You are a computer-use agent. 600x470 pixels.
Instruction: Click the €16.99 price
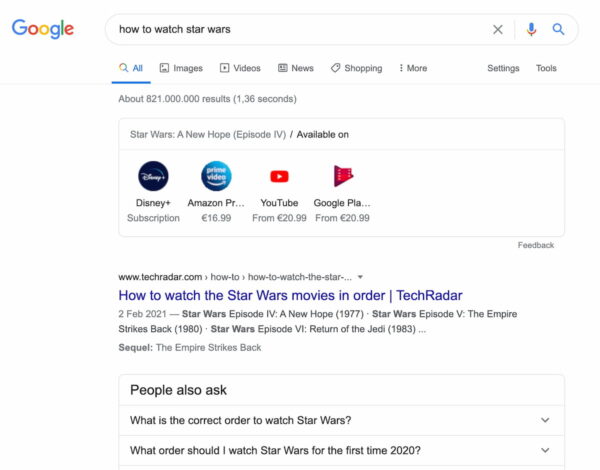click(216, 218)
